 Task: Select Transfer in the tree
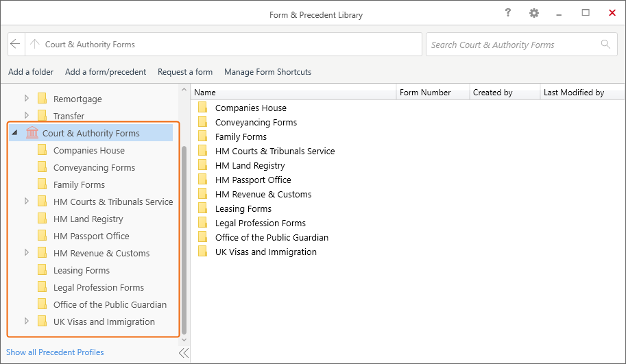pyautogui.click(x=69, y=116)
